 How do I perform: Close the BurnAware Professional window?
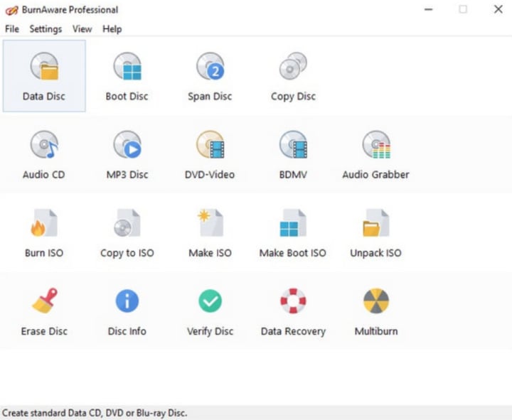498,9
